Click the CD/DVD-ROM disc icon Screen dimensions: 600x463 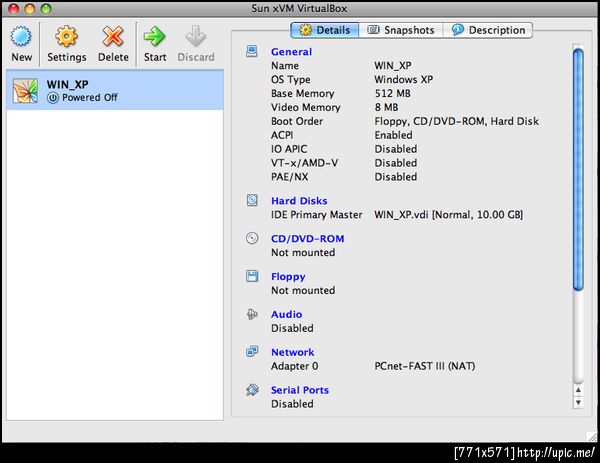(x=252, y=238)
